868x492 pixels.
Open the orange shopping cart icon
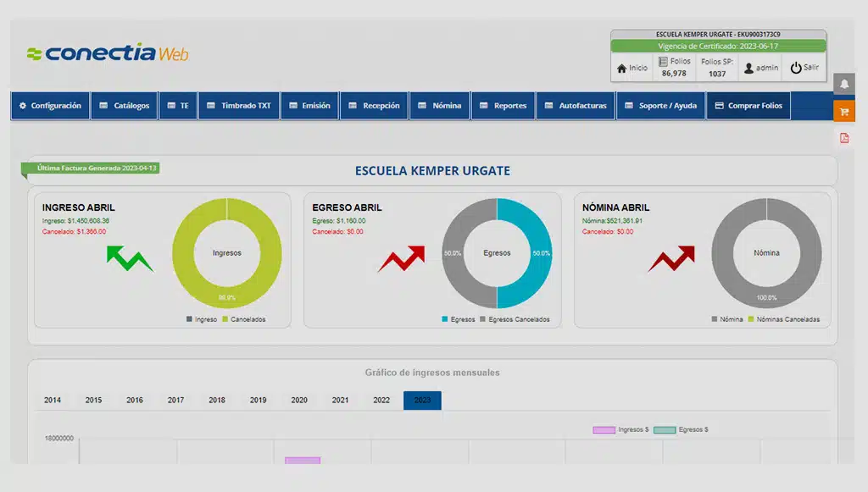[x=844, y=110]
